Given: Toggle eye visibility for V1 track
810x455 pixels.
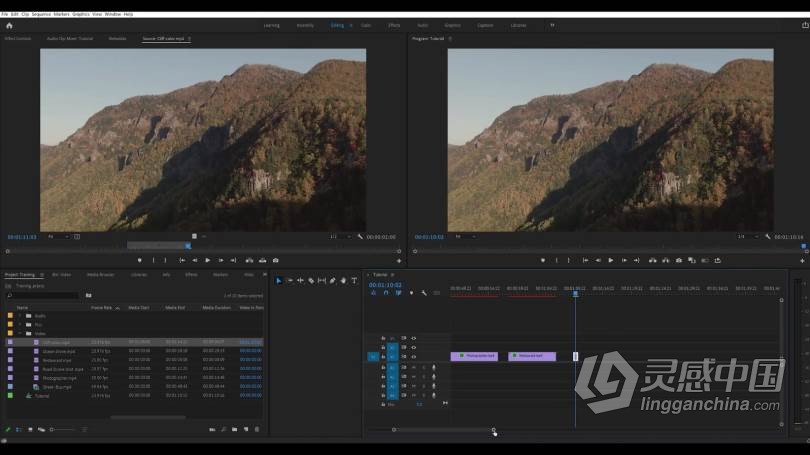Looking at the screenshot, I should (x=413, y=356).
